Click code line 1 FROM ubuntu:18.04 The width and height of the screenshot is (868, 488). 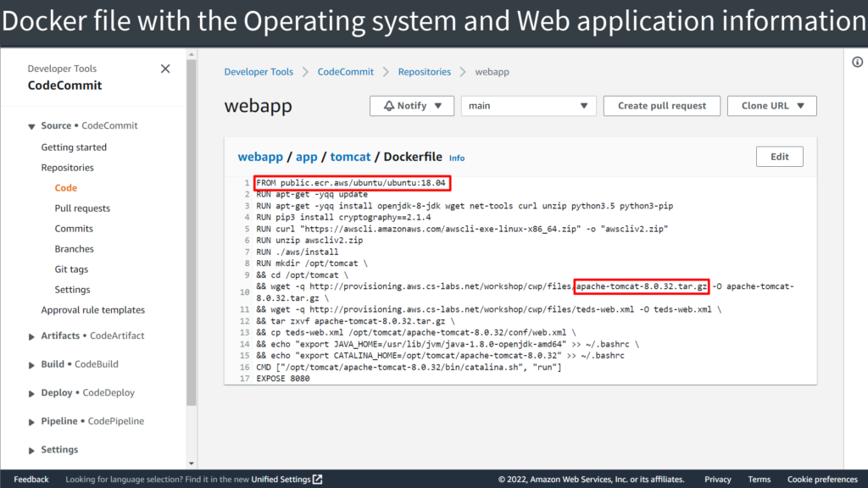[x=351, y=183]
